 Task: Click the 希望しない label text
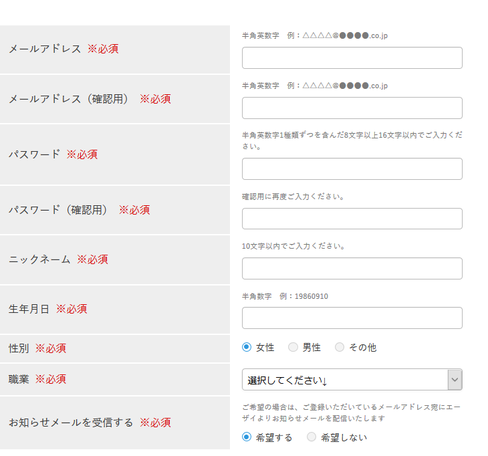pyautogui.click(x=344, y=438)
